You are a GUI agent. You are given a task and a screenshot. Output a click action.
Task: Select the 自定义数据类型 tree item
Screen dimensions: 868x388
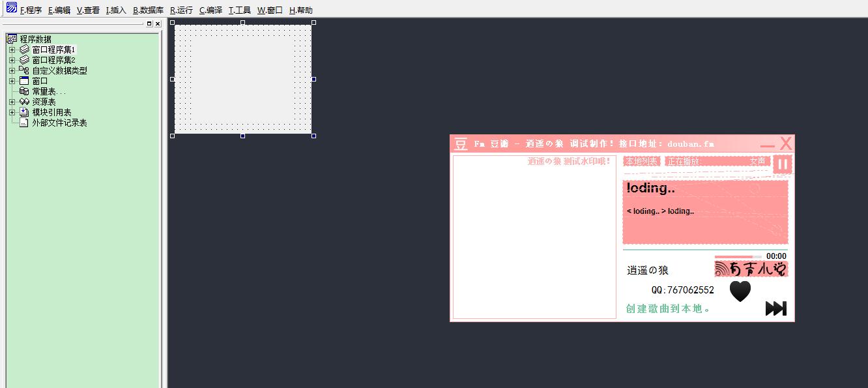point(59,70)
